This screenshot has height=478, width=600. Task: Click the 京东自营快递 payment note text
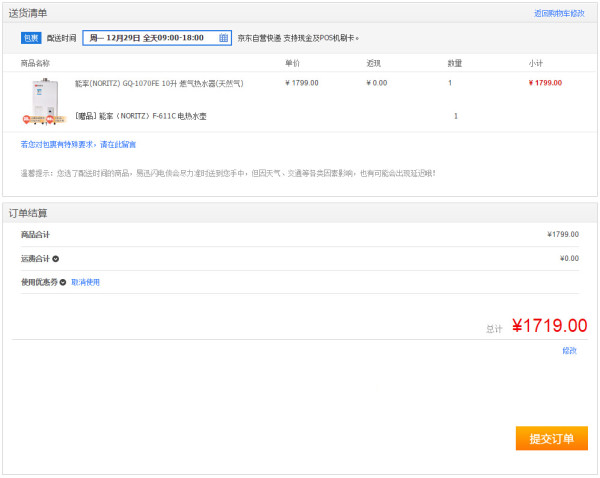coord(298,38)
